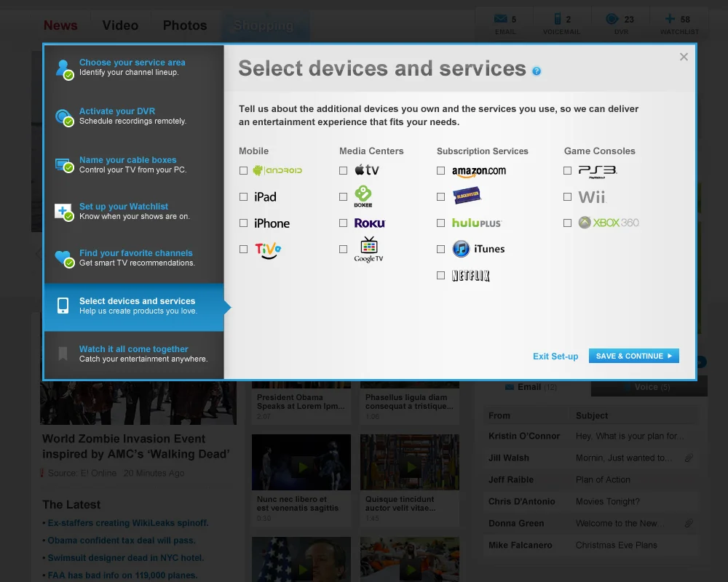
Task: Go to Name your cable boxes step
Action: [x=134, y=164]
